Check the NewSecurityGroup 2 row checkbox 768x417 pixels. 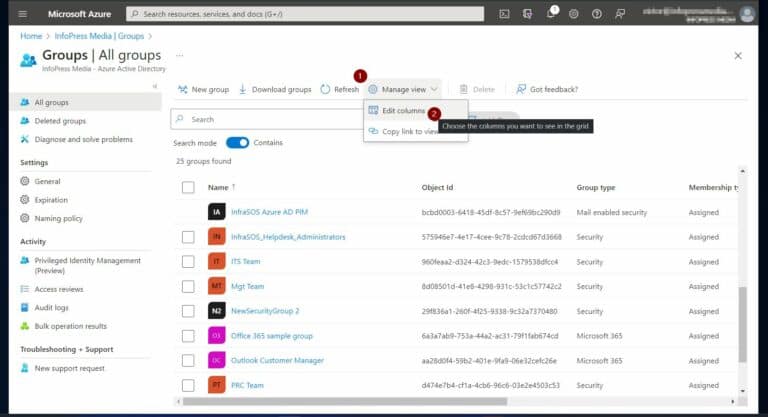pos(188,311)
